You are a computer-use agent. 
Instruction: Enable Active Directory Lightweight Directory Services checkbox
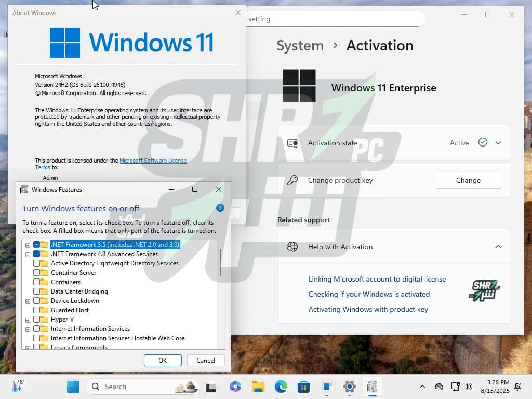[37, 263]
